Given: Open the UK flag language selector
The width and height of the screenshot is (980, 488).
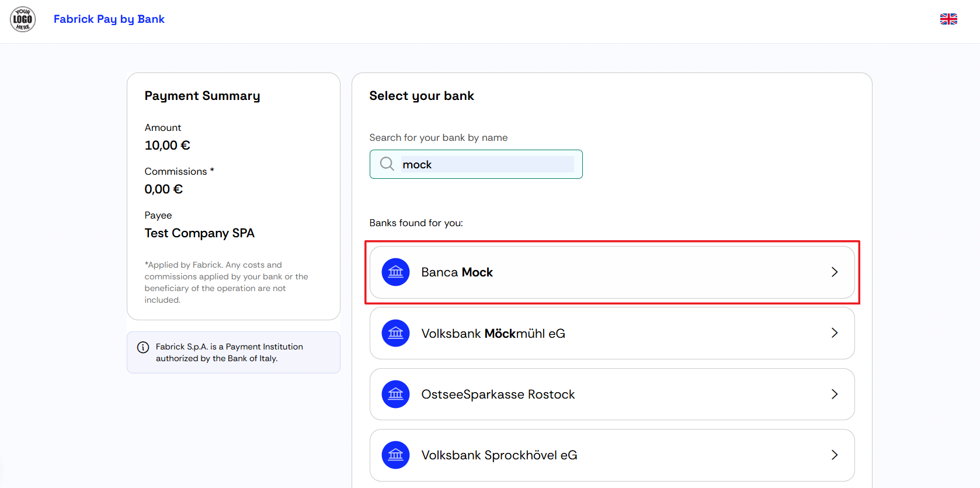Looking at the screenshot, I should 948,19.
